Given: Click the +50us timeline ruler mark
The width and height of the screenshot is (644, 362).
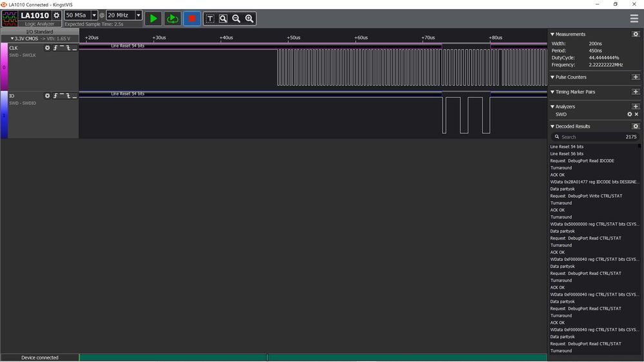Looking at the screenshot, I should [x=293, y=37].
